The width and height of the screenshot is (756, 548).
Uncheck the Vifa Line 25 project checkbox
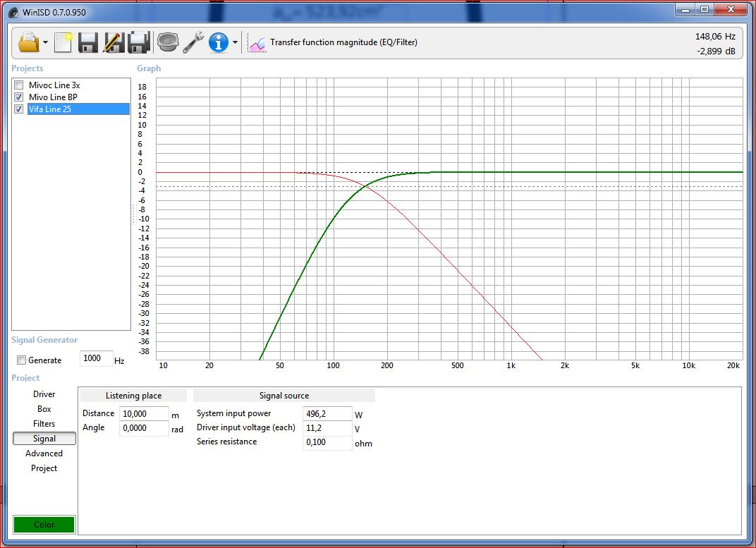(19, 109)
